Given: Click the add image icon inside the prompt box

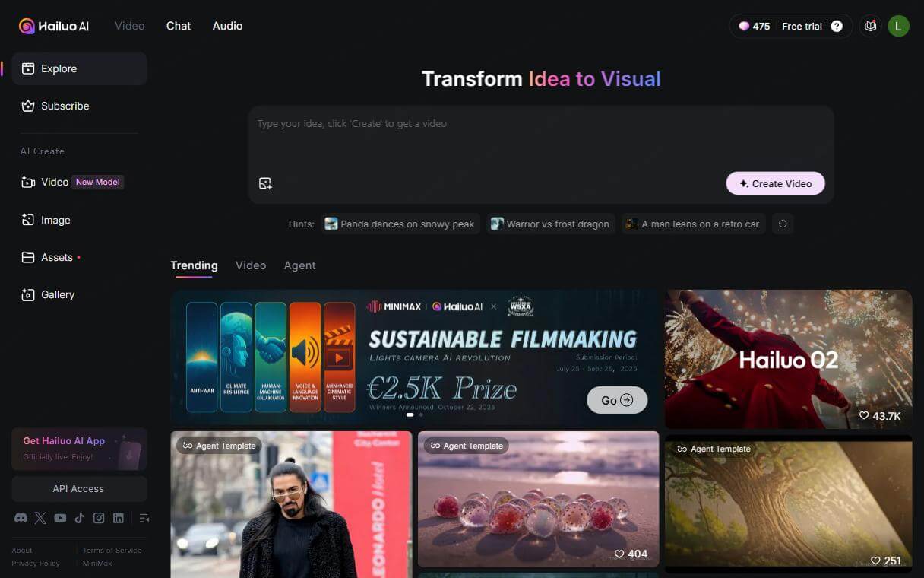Looking at the screenshot, I should click(265, 183).
